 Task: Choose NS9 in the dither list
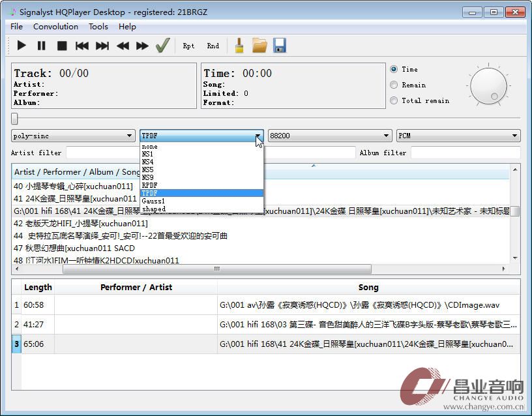coord(201,177)
